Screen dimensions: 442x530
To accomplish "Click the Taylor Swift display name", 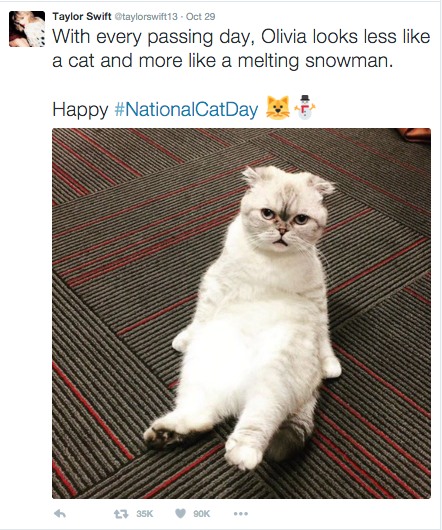I will 82,16.
